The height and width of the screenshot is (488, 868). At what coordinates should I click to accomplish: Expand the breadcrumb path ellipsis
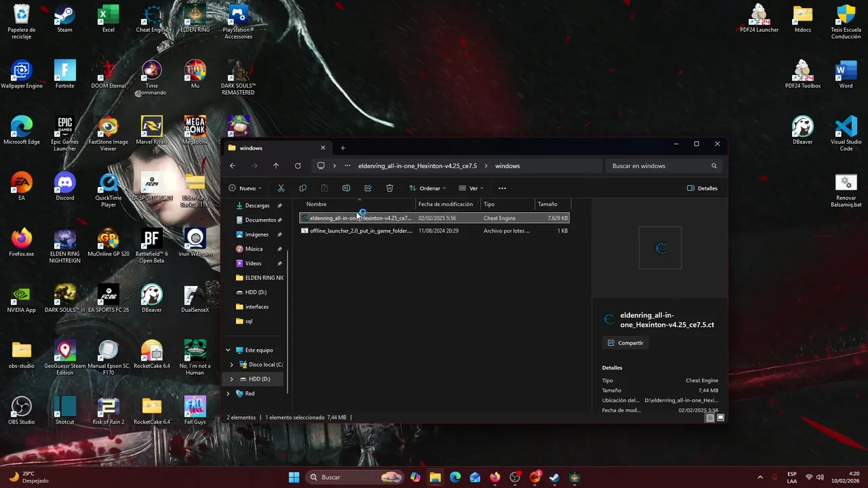[x=348, y=166]
